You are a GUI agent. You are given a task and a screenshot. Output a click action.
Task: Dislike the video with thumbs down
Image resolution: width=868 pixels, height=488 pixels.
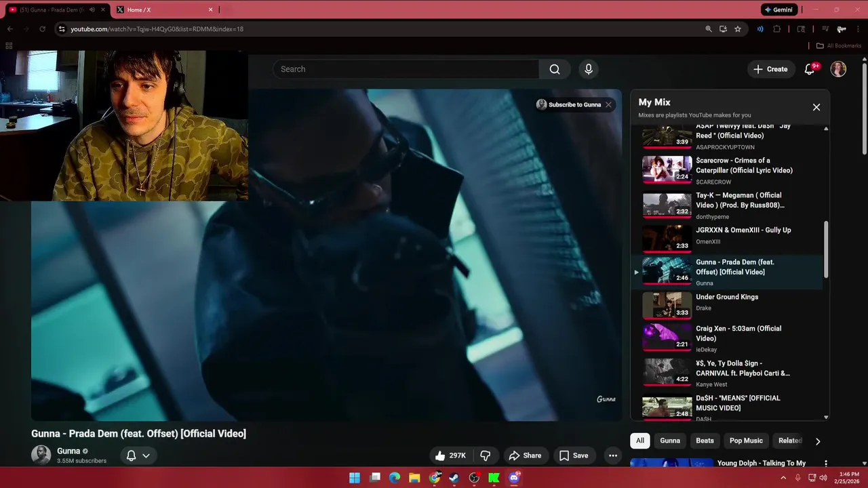486,455
